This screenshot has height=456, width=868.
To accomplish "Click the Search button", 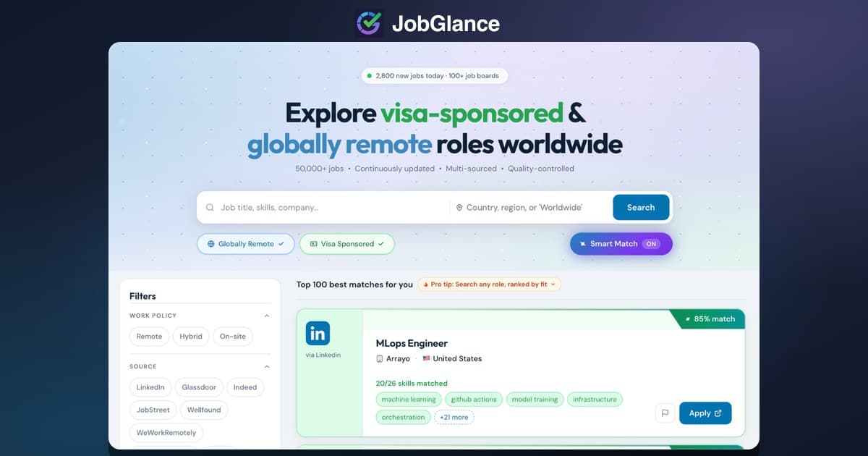I will tap(641, 208).
